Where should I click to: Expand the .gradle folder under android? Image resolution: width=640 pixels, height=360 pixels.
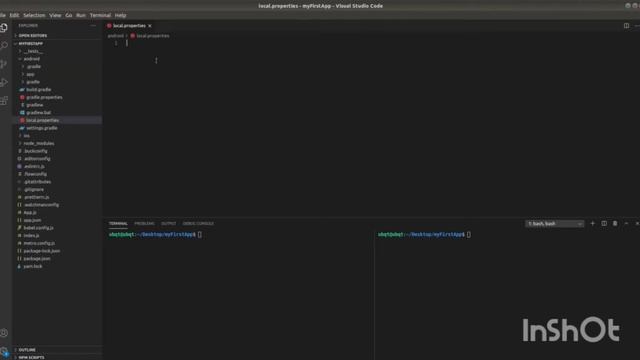[34, 67]
